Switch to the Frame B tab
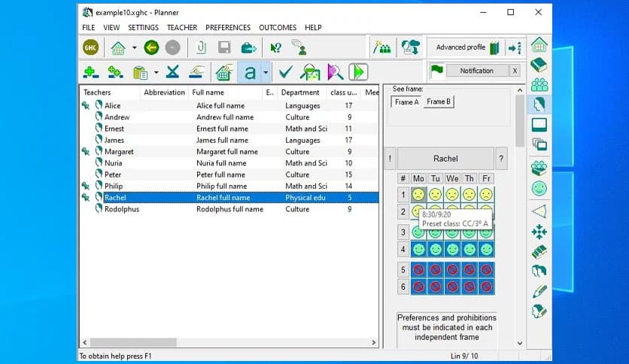This screenshot has height=364, width=629. (439, 102)
